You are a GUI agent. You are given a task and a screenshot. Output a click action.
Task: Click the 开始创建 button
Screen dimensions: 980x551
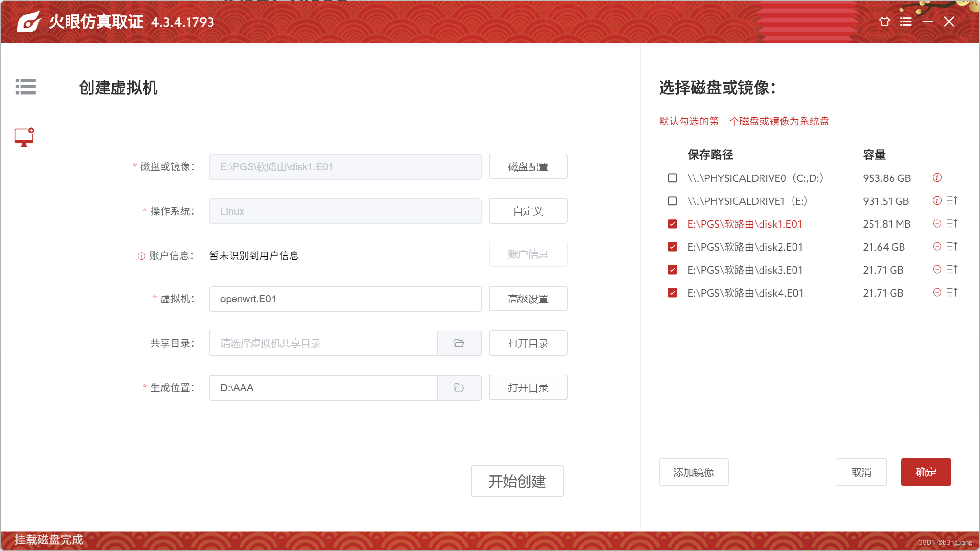pyautogui.click(x=517, y=481)
